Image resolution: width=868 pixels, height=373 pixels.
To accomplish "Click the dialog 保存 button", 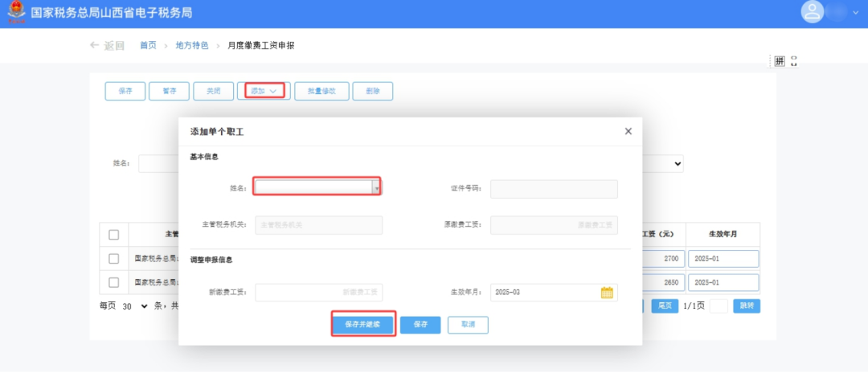I will tap(420, 325).
